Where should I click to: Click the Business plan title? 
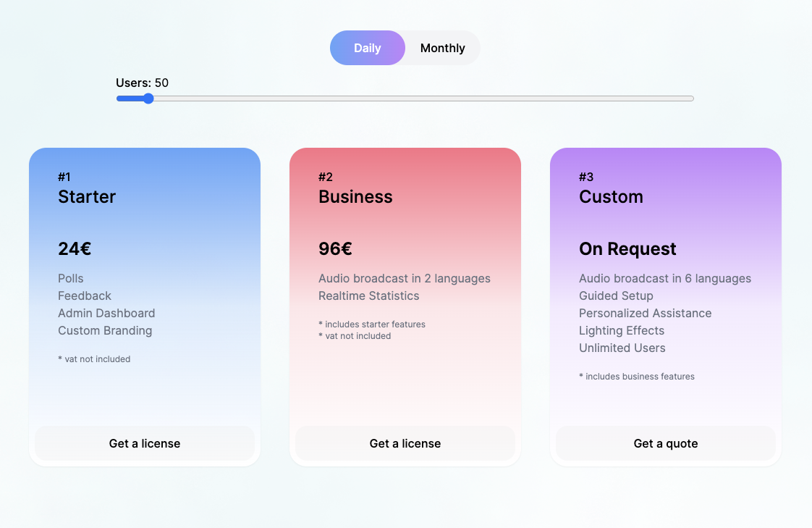pos(355,196)
